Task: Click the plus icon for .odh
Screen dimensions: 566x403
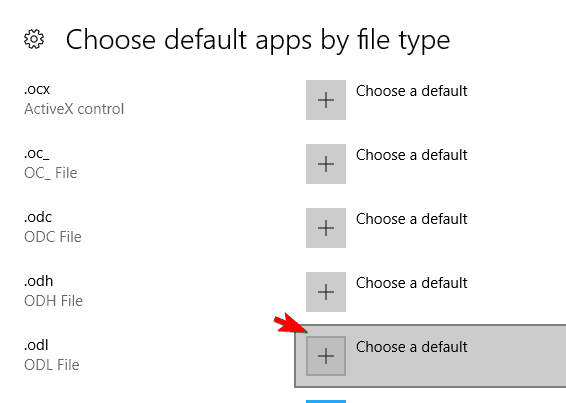Action: pos(326,292)
